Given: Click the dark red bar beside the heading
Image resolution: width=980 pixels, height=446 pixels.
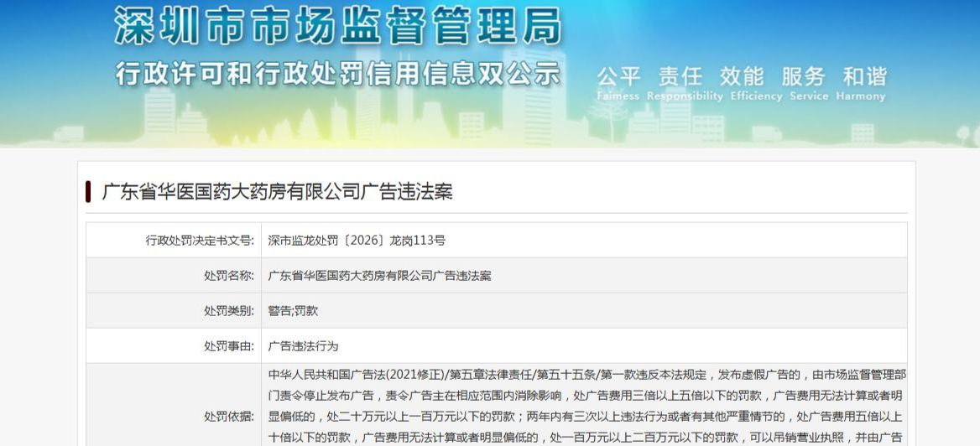Looking at the screenshot, I should (88, 192).
